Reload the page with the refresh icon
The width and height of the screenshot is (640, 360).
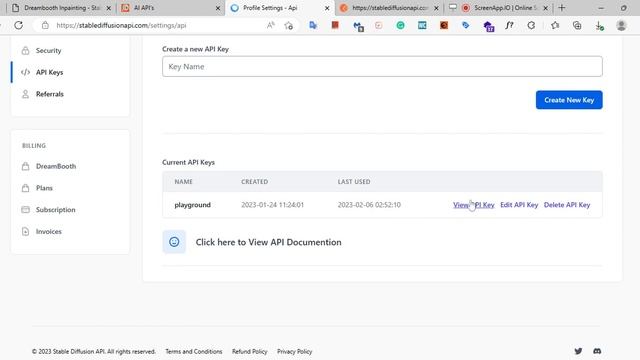click(18, 25)
